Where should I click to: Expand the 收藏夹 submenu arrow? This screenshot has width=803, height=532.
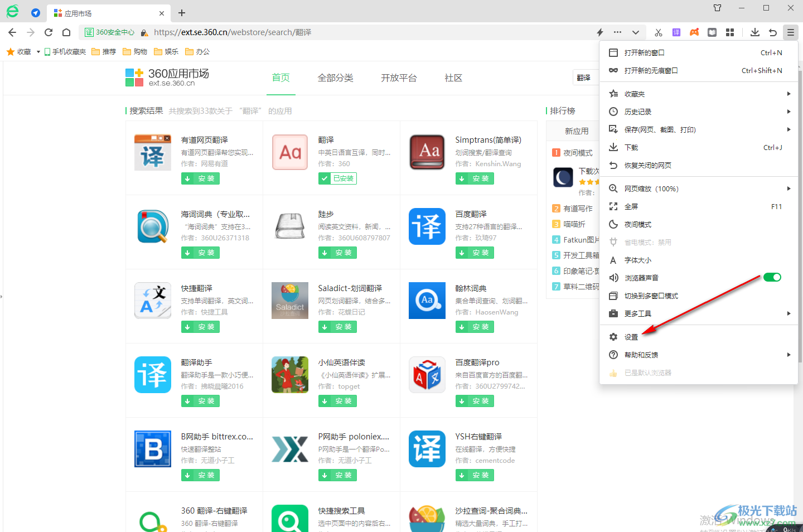tap(789, 94)
